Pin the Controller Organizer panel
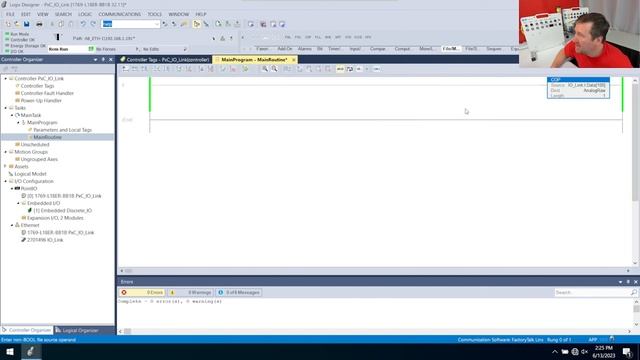 103,60
